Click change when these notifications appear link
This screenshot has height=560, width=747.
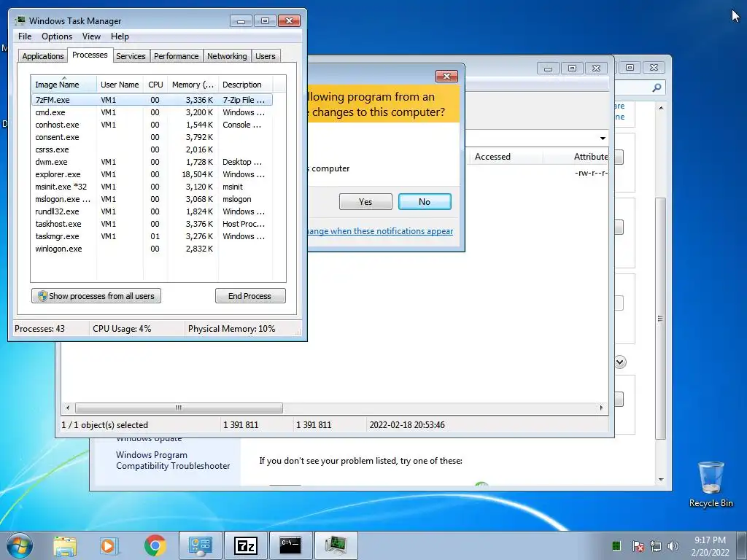(x=380, y=231)
